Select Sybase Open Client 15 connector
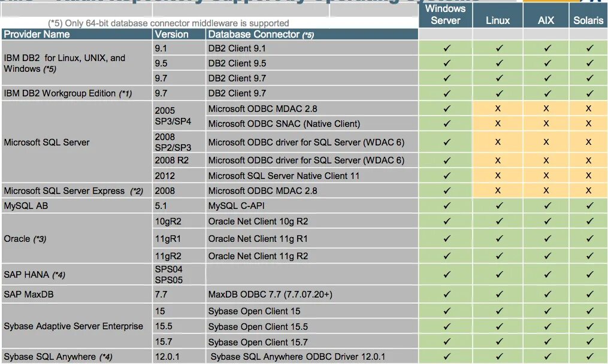This screenshot has height=364, width=608. click(x=311, y=311)
